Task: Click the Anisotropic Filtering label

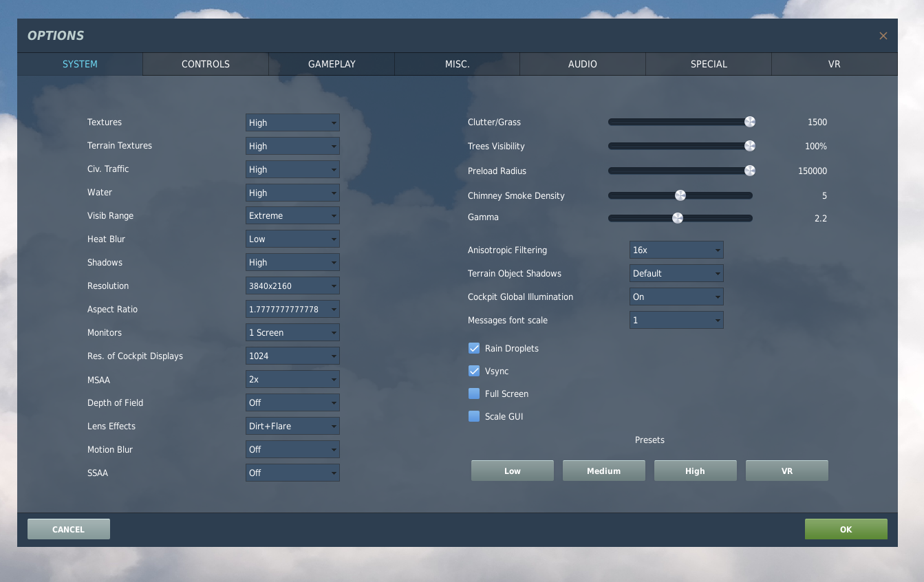Action: (x=508, y=250)
